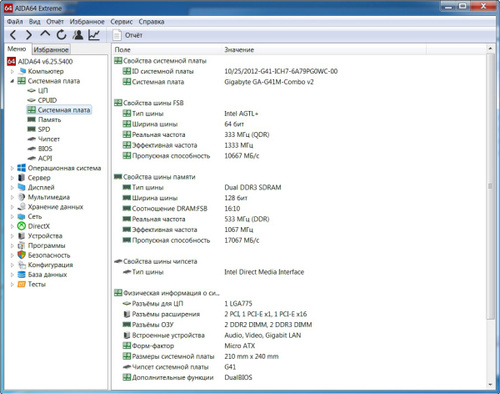This screenshot has width=500, height=394.
Task: Click the База данных icon
Action: point(21,274)
